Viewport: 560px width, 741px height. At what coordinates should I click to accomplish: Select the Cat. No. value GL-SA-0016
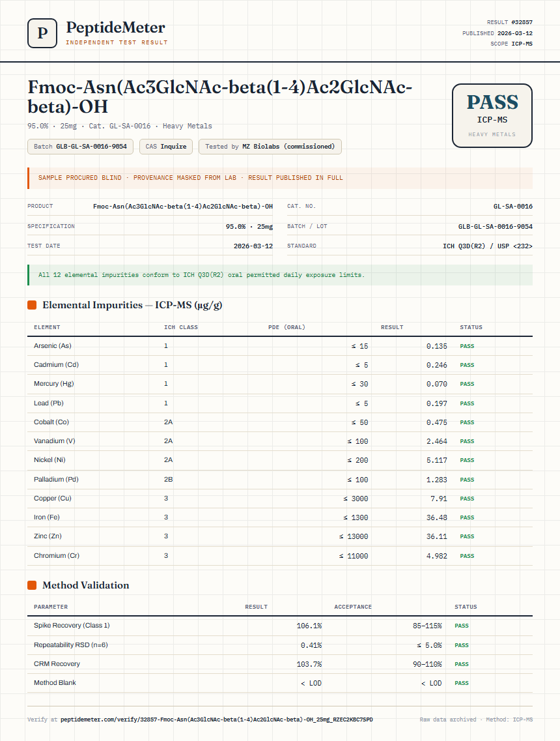click(512, 207)
